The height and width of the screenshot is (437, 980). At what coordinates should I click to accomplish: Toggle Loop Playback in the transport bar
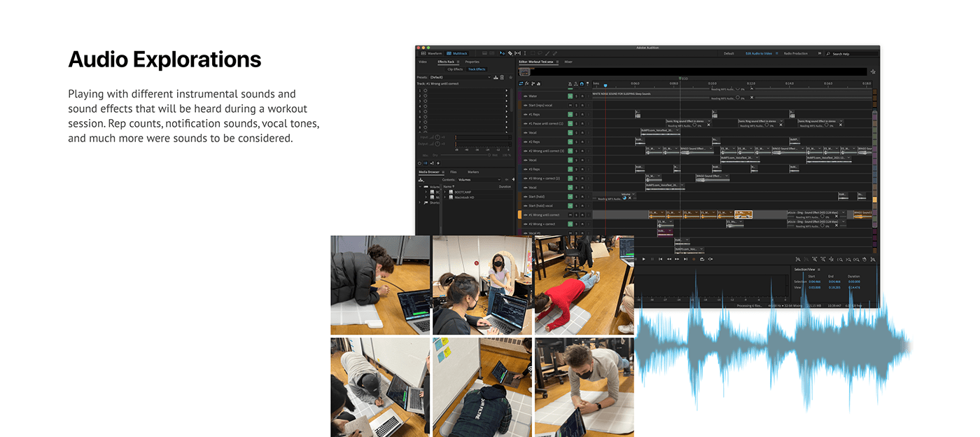click(x=702, y=259)
